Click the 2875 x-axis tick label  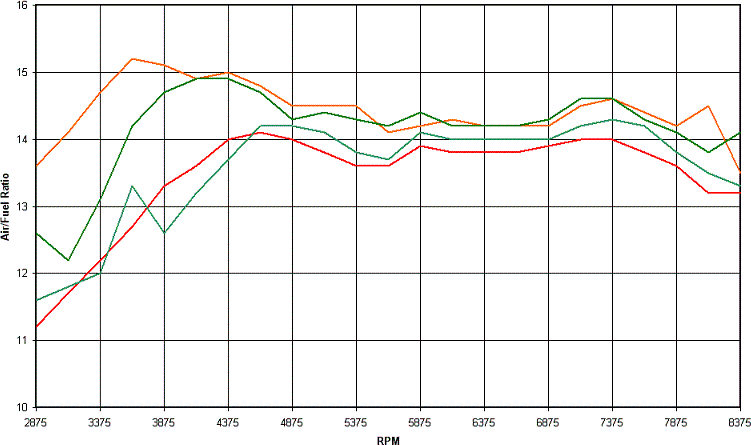coord(37,421)
